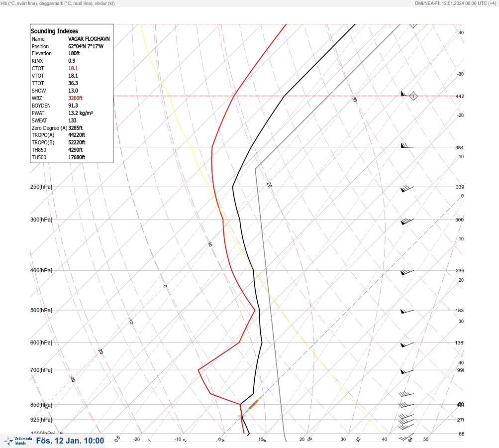
Task: Click the VTOT row label
Action: pos(38,76)
